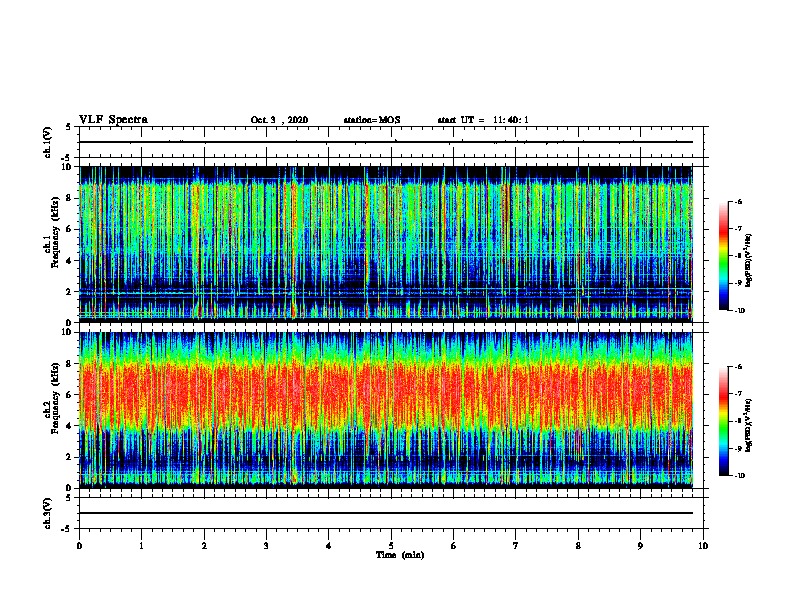Click the "5" tick on ch.1(V) axis

(69, 127)
